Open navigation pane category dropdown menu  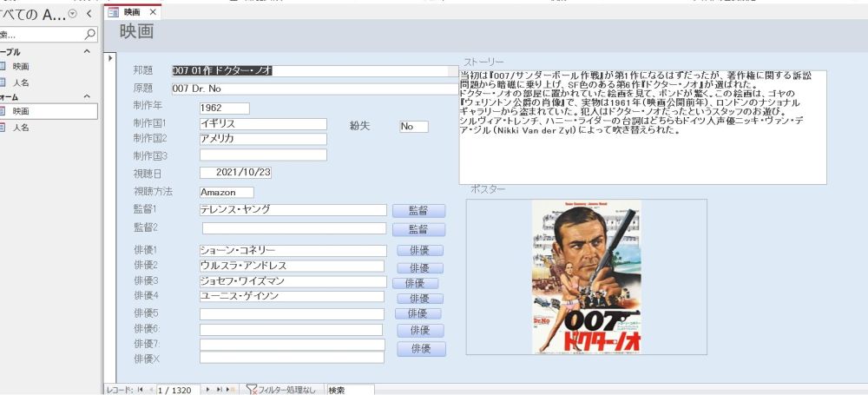click(72, 14)
